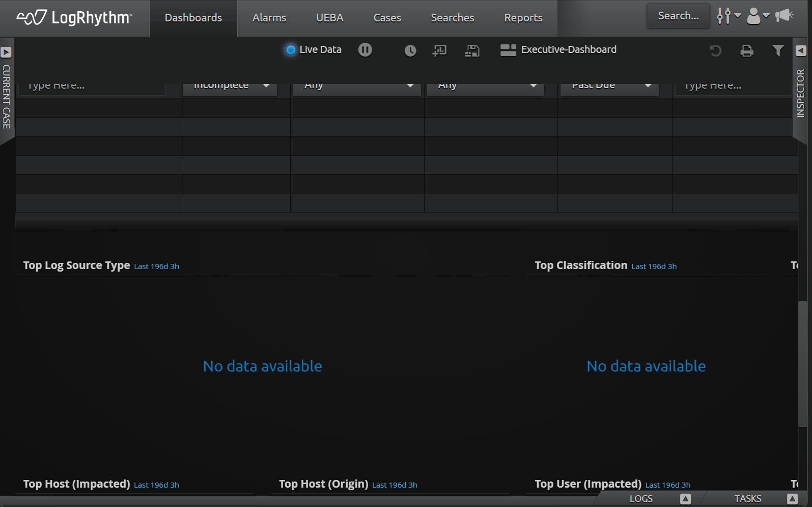Click the clock time range icon
The image size is (812, 507).
coord(410,50)
